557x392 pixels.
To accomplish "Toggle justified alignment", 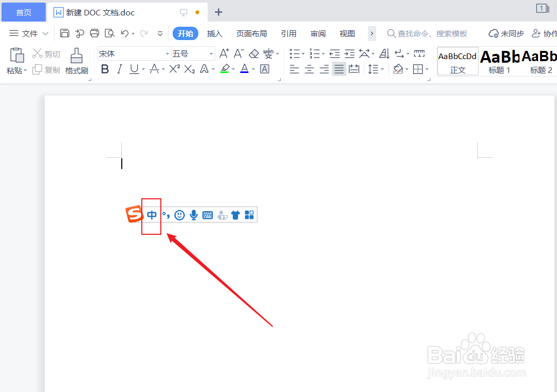I will [339, 69].
